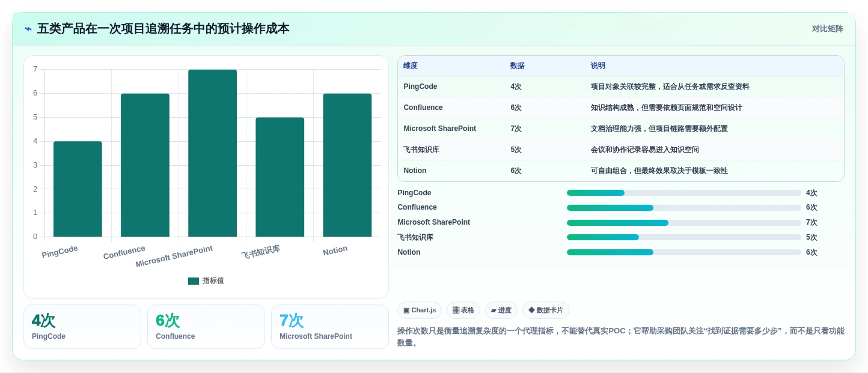Click the 数据卡片 tag chip
This screenshot has width=868, height=373.
[x=546, y=311]
